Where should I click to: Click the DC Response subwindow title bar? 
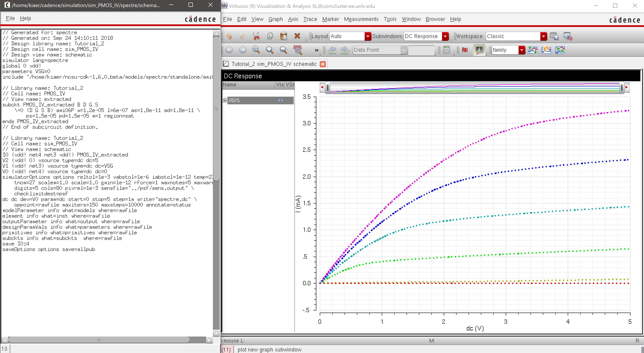[432, 76]
